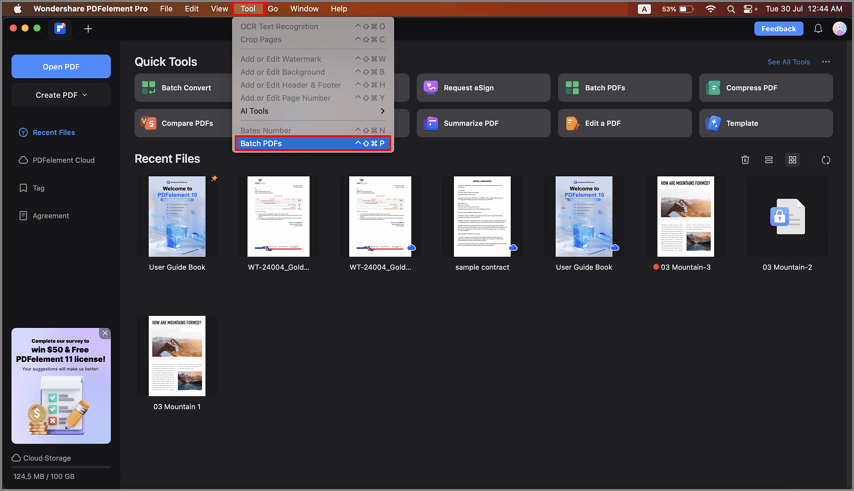Screen dimensions: 854x491
Task: Open the macOS input source menu
Action: [644, 9]
